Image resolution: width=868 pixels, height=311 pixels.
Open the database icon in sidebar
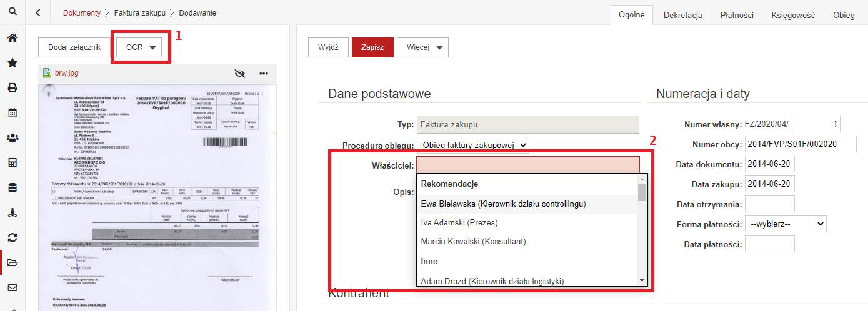12,188
